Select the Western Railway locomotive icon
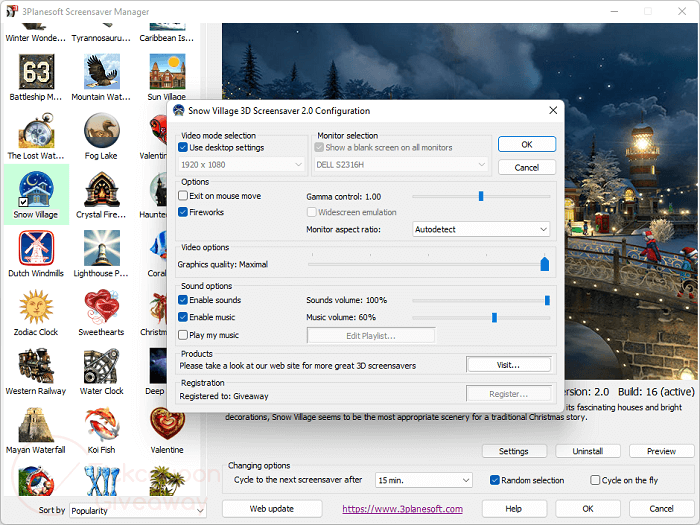The width and height of the screenshot is (700, 525). click(x=36, y=366)
